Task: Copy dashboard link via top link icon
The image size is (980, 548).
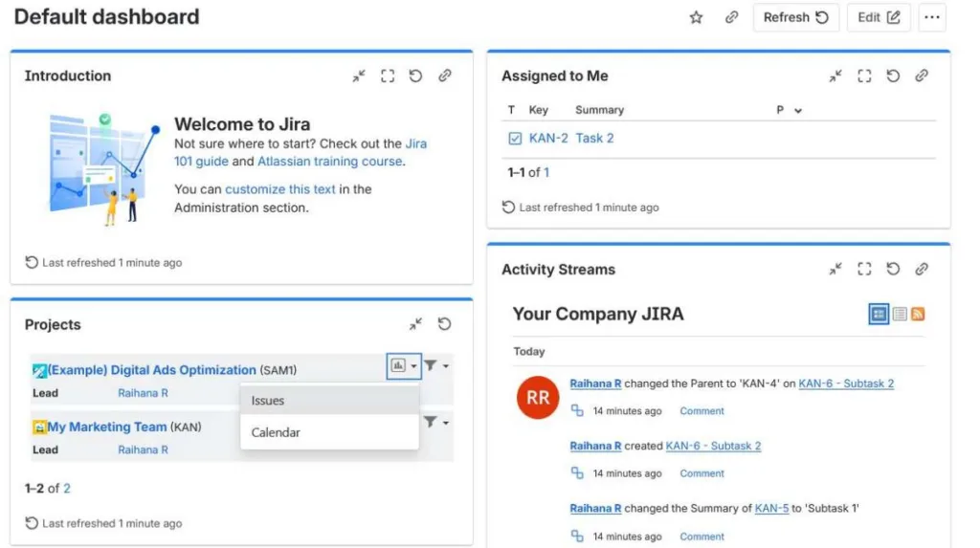Action: (731, 17)
